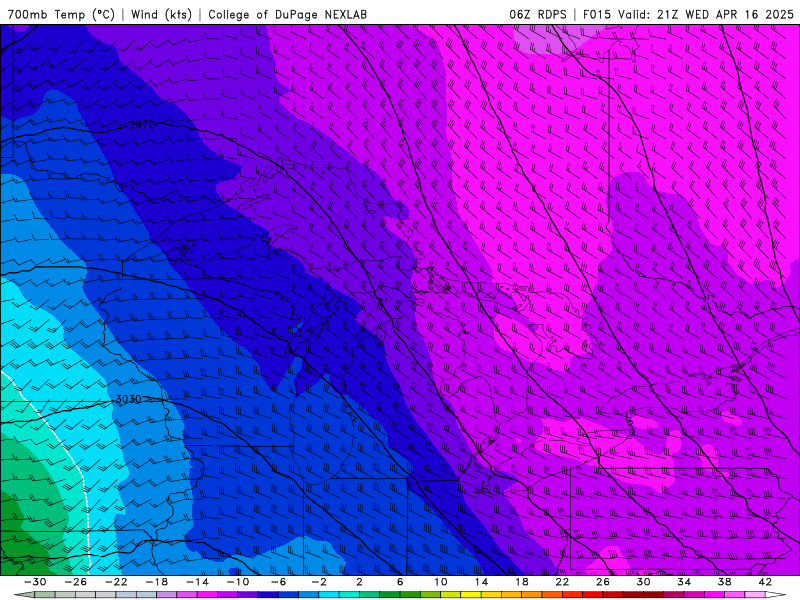Screen dimensions: 800x600
Task: Click the 2 tick label on colorbar
Action: pyautogui.click(x=360, y=582)
